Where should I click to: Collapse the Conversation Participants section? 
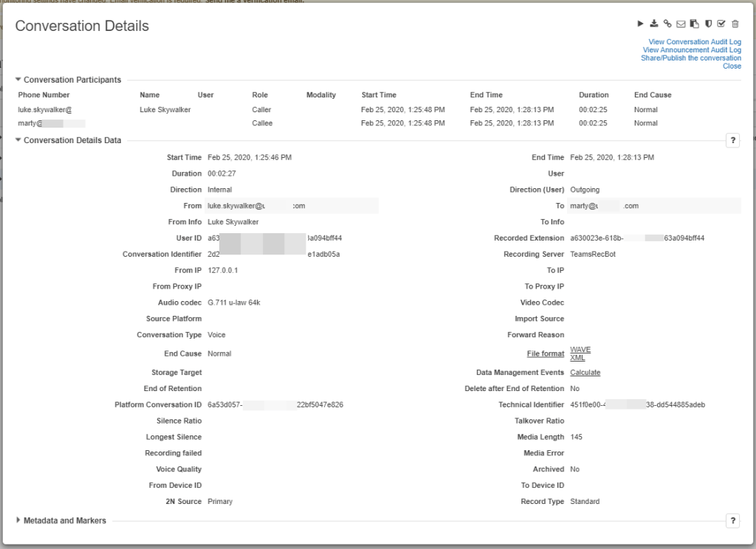point(18,80)
